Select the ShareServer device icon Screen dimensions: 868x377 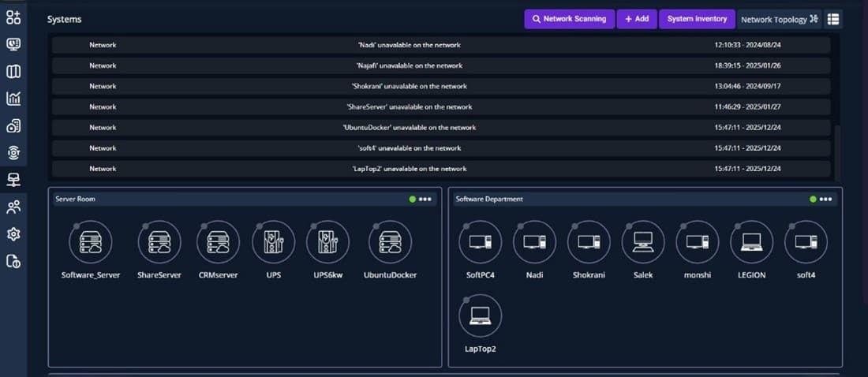pyautogui.click(x=159, y=242)
